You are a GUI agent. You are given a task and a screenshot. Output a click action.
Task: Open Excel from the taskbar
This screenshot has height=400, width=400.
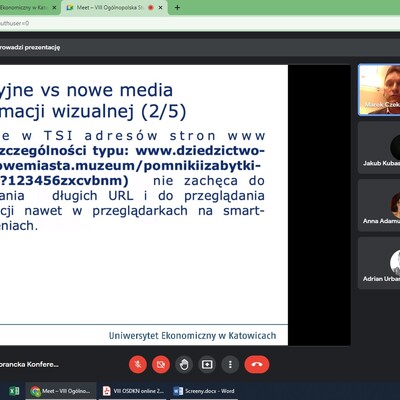pos(14,391)
